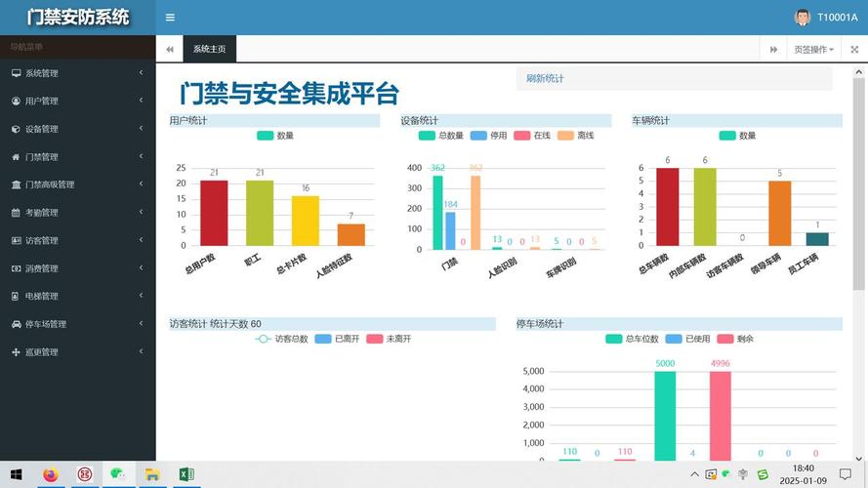The height and width of the screenshot is (488, 868).
Task: Toggle 离线 legend in 设备统计 chart
Action: point(576,136)
